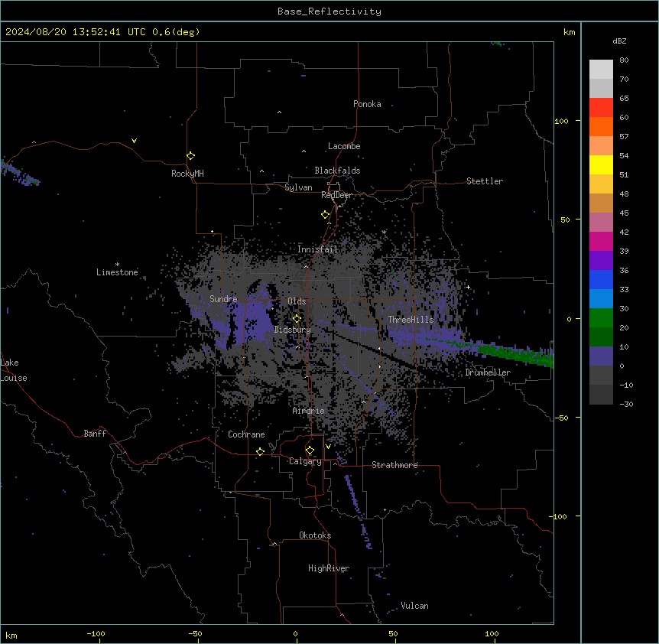Select the blue 36 dBZ legend swatch
This screenshot has width=659, height=644.
click(x=601, y=279)
